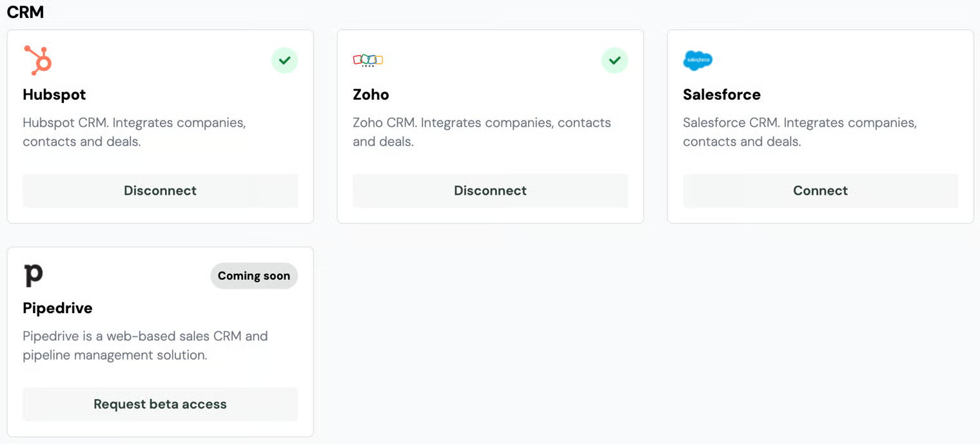Select the Hubspot card title
The width and height of the screenshot is (980, 444).
(54, 95)
